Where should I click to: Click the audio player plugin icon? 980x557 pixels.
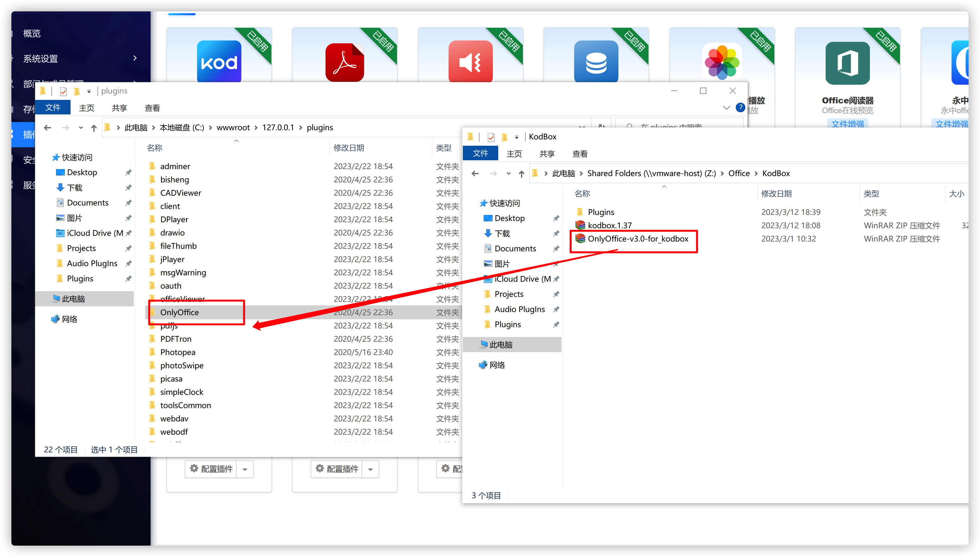(x=470, y=61)
